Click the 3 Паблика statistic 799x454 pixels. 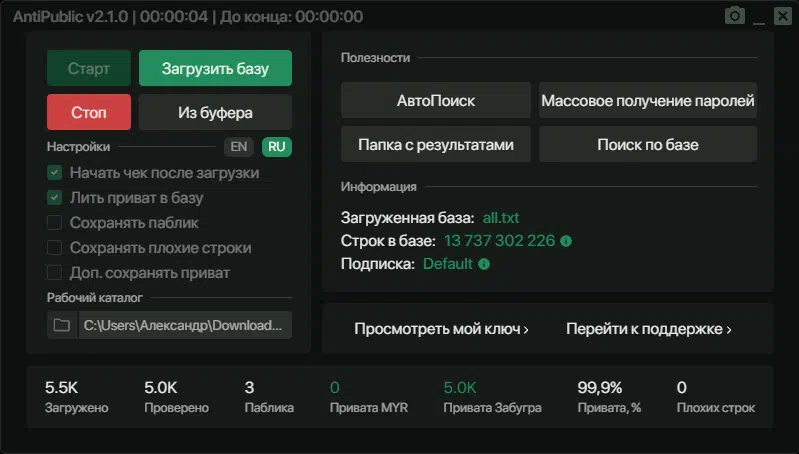coord(269,397)
